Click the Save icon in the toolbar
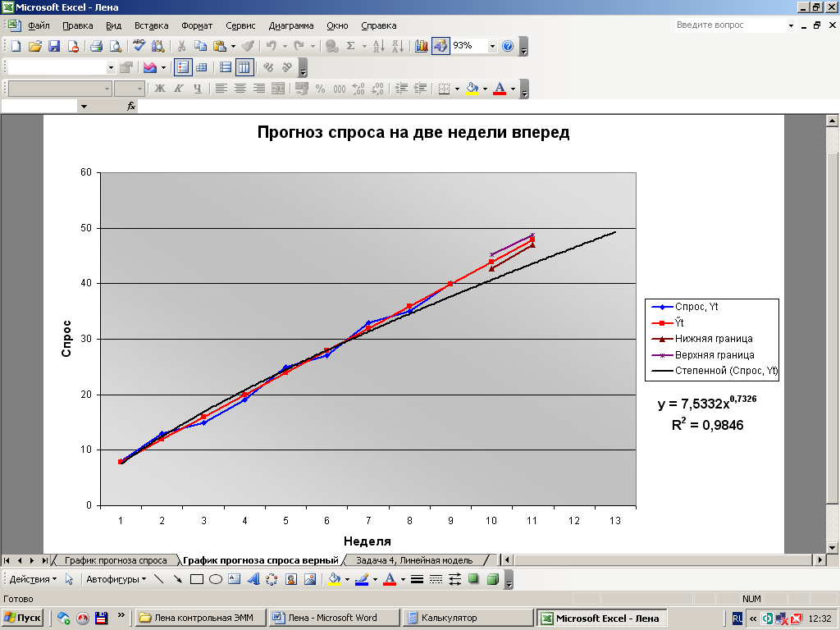 (x=54, y=46)
